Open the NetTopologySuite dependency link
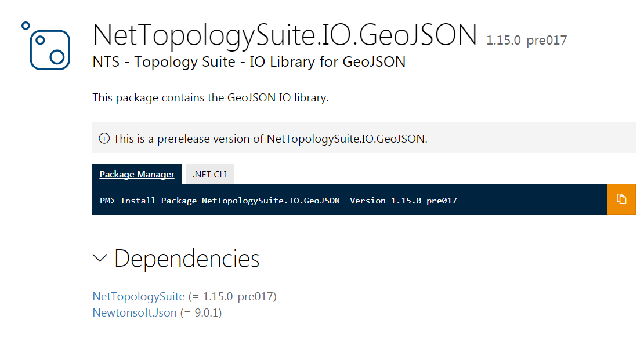The width and height of the screenshot is (644, 338). tap(138, 296)
